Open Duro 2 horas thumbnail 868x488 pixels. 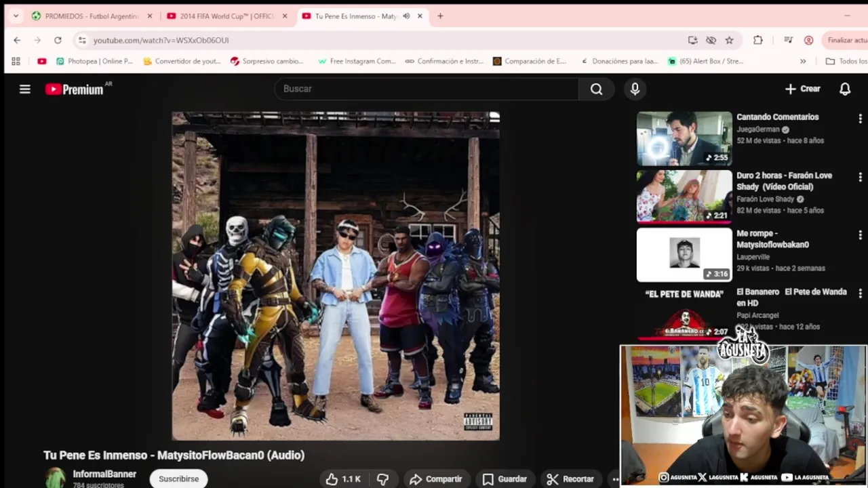(x=684, y=197)
